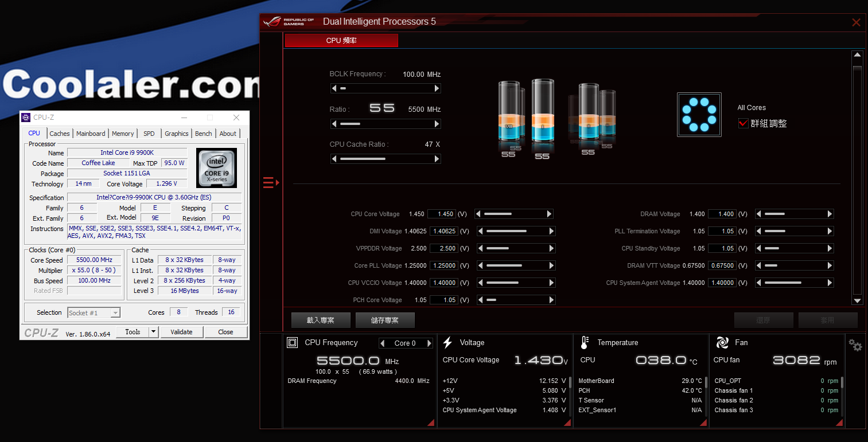
Task: Click the Validate button in CPU-Z
Action: tap(181, 332)
